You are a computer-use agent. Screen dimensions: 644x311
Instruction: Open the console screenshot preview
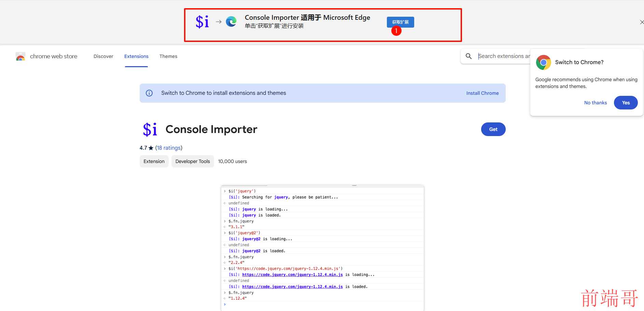(323, 248)
